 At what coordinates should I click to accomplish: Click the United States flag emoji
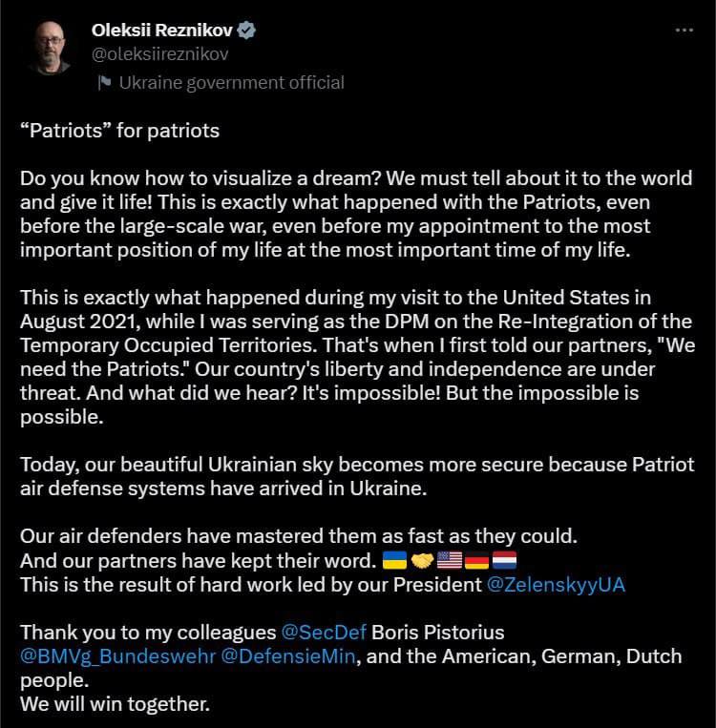click(x=449, y=560)
